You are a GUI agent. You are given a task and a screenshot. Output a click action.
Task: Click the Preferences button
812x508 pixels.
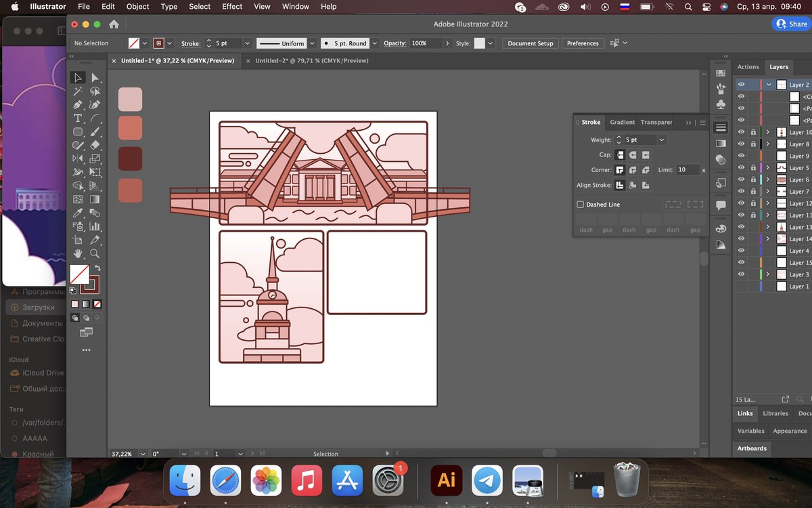click(x=583, y=43)
